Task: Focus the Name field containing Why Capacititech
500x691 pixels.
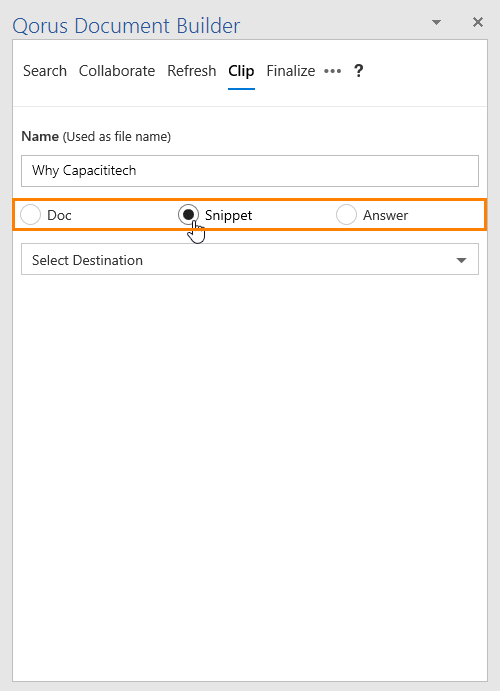Action: pyautogui.click(x=250, y=171)
